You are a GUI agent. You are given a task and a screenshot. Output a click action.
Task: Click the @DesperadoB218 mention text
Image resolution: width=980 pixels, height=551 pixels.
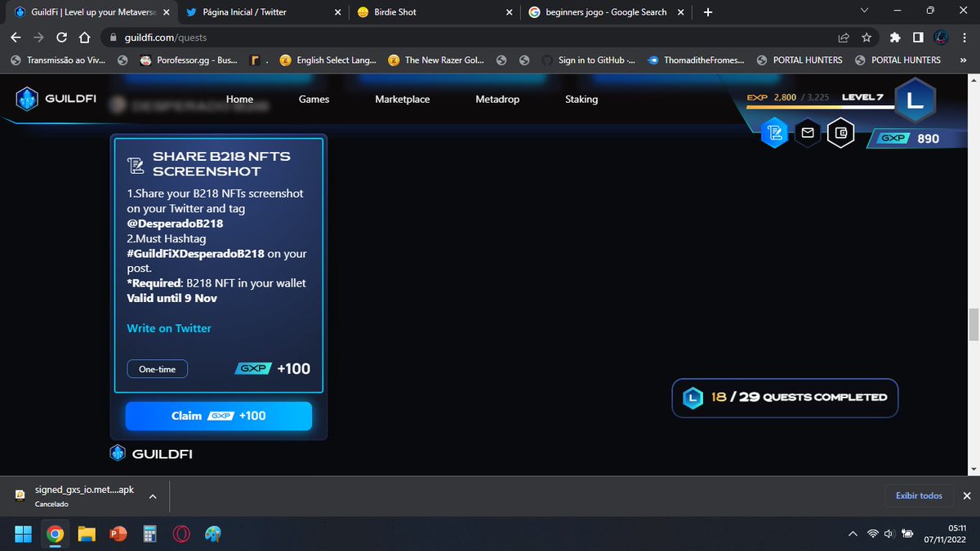click(175, 223)
